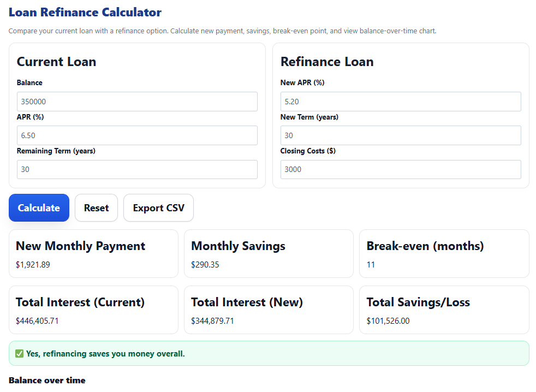This screenshot has height=392, width=536.
Task: Focus the Balance input field
Action: pos(137,101)
